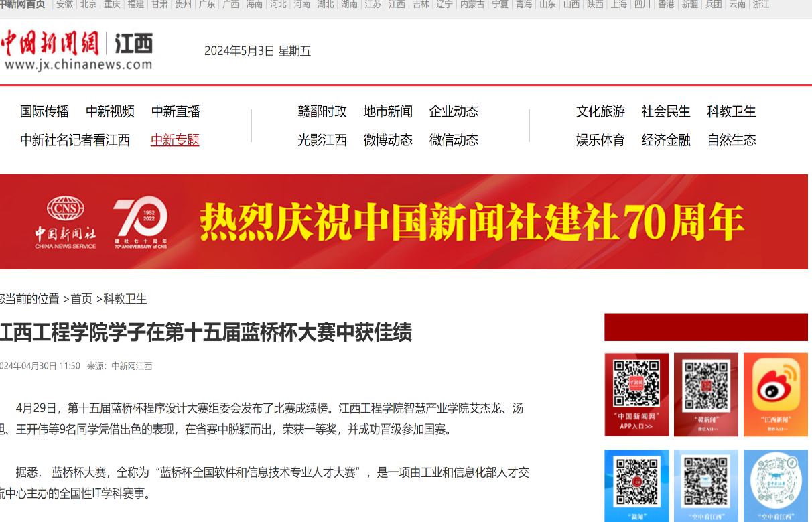Click 科教卫生 in the breadcrumb path
The width and height of the screenshot is (812, 522).
point(125,299)
